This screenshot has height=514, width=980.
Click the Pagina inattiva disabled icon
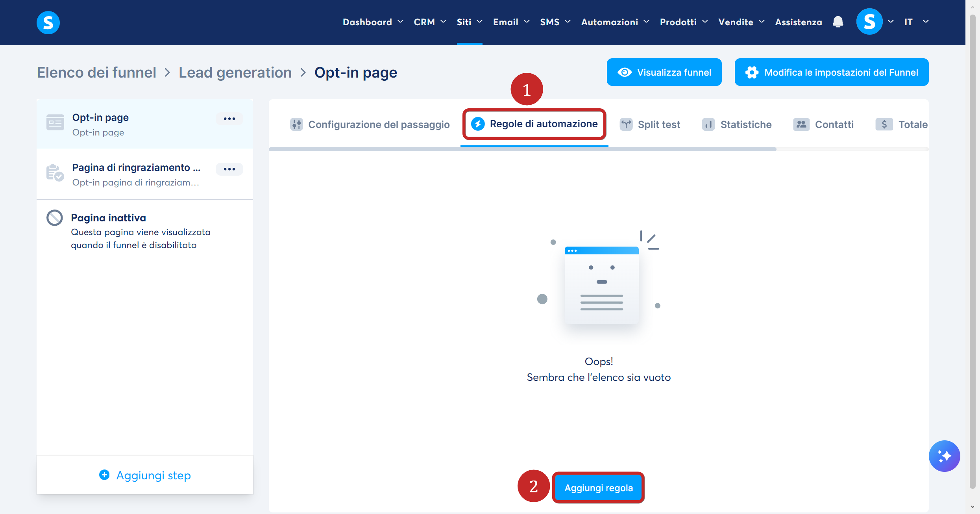(x=55, y=218)
